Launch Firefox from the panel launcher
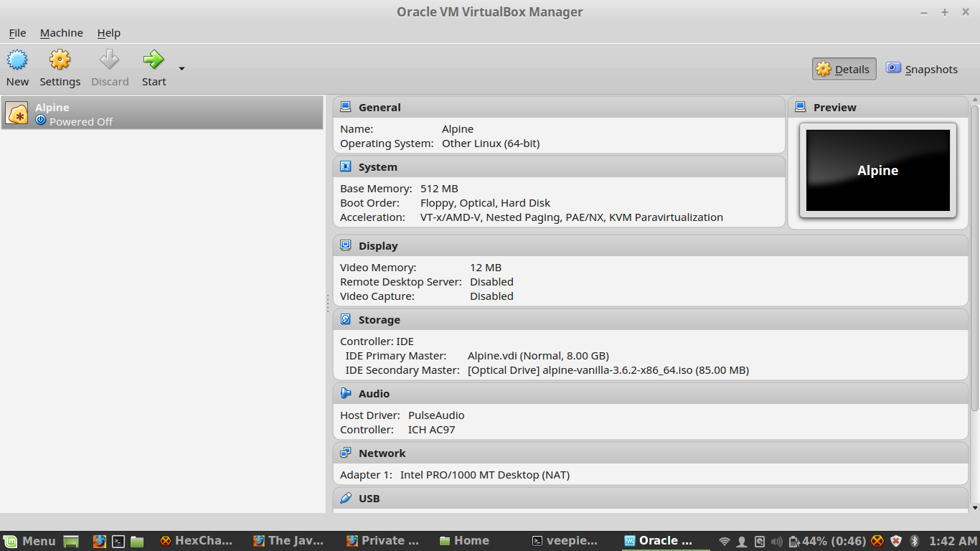Viewport: 980px width, 551px height. click(x=100, y=541)
